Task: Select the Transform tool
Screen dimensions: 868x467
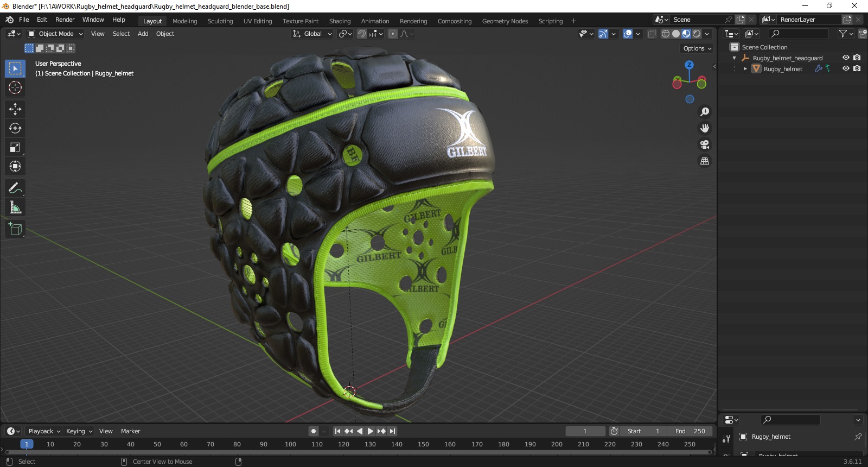Action: [15, 166]
